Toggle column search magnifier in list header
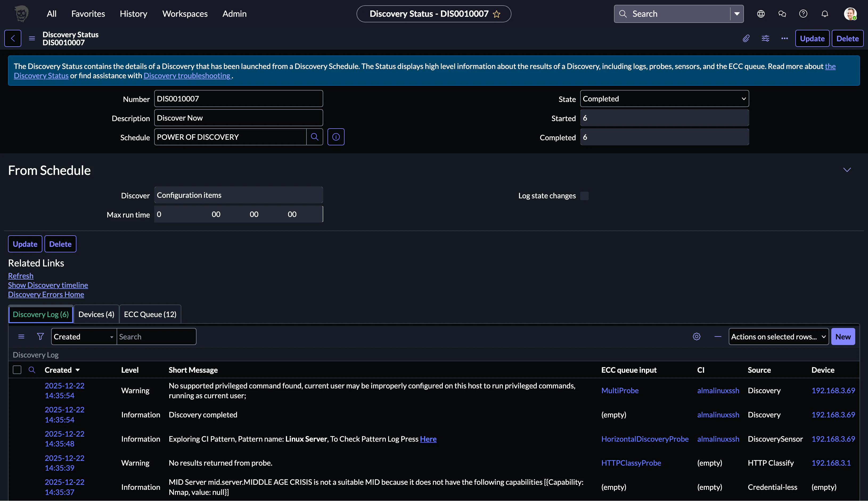The height and width of the screenshot is (501, 868). click(32, 370)
